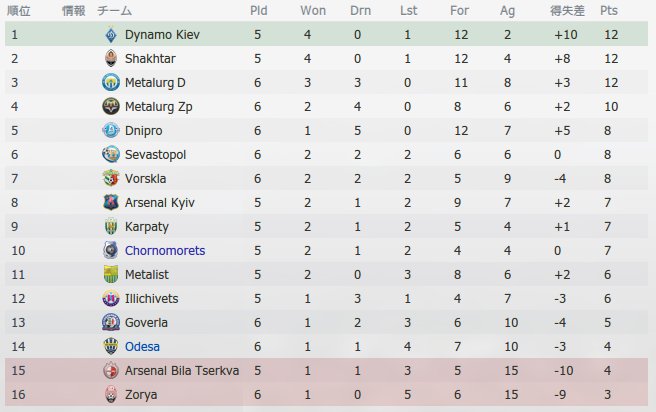The image size is (656, 412).
Task: Sort standings by Won column header
Action: [x=313, y=10]
